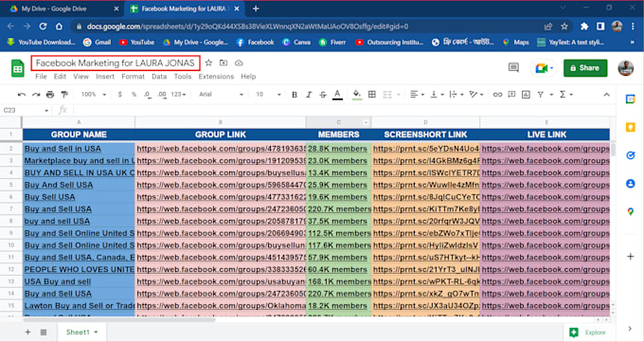Increase decimal places icon
Image resolution: width=644 pixels, height=342 pixels.
pyautogui.click(x=162, y=95)
